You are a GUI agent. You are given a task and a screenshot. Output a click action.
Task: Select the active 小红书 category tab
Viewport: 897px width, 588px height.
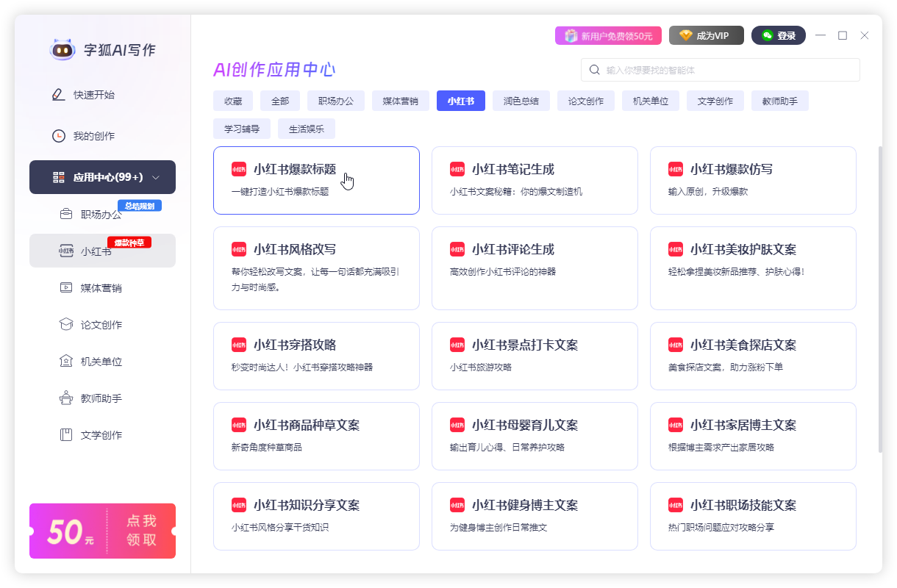461,101
